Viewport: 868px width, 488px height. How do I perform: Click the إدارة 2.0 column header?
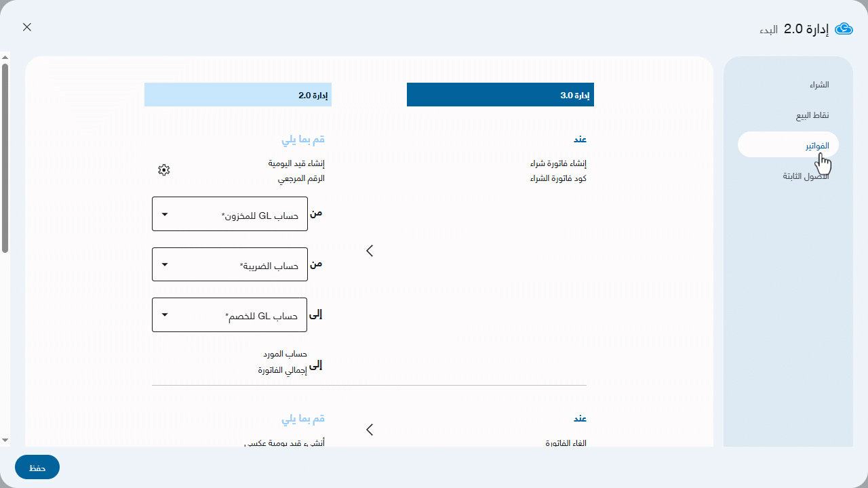238,95
